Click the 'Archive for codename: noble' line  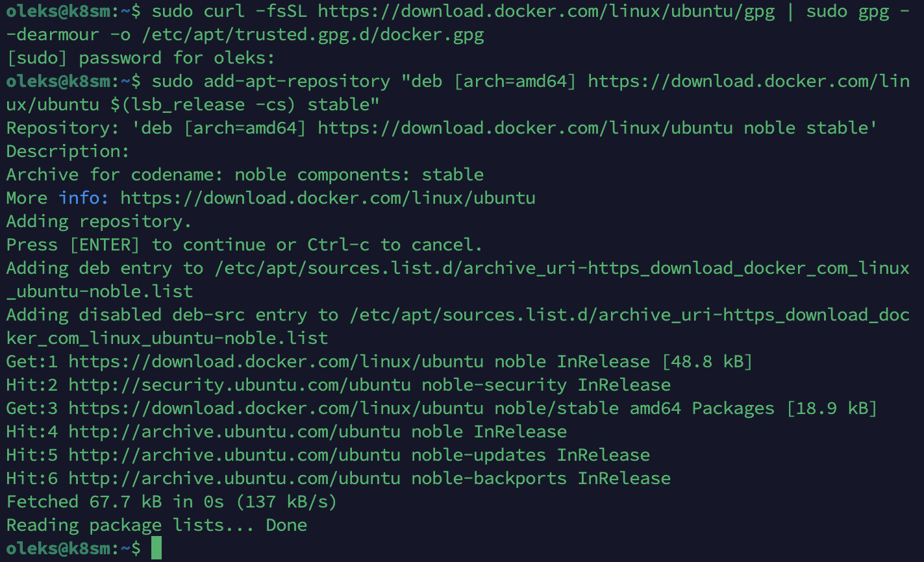[245, 175]
